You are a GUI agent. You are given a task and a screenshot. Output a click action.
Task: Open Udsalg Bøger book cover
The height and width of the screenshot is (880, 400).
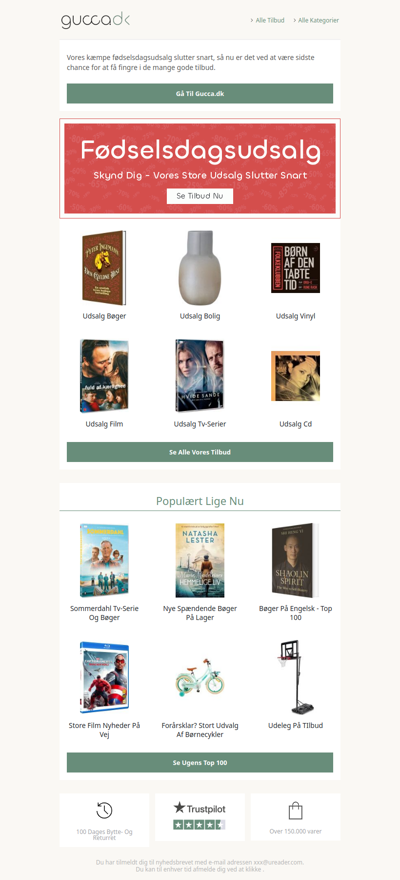point(104,268)
